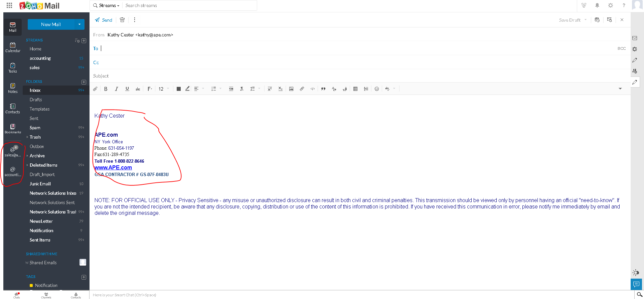This screenshot has height=299, width=644.
Task: Close the compose window
Action: (622, 20)
